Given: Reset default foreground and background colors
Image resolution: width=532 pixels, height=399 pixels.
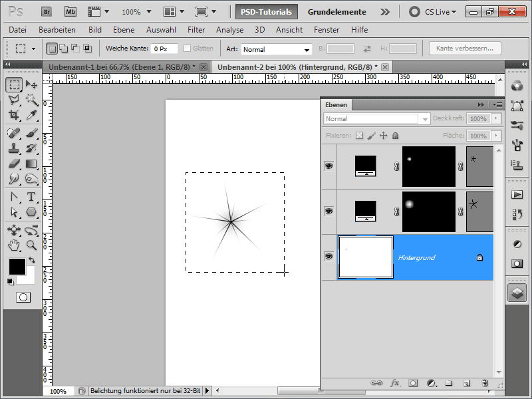Looking at the screenshot, I should click(11, 281).
